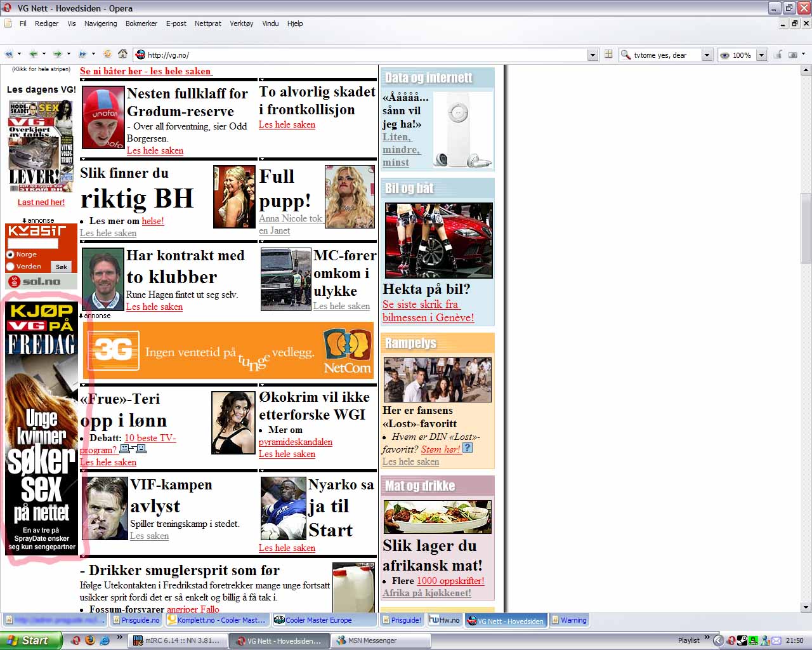Click the 'Stem her!' link
This screenshot has width=812, height=650.
coord(441,449)
